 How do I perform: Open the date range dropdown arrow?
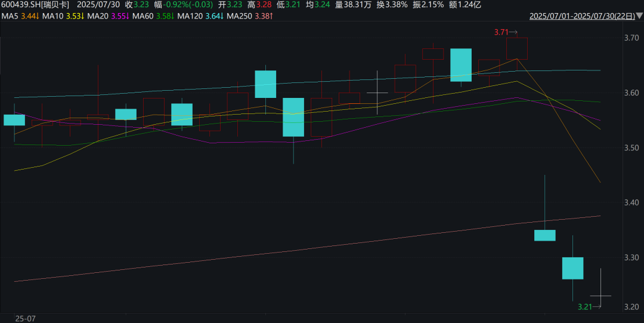[x=639, y=16]
